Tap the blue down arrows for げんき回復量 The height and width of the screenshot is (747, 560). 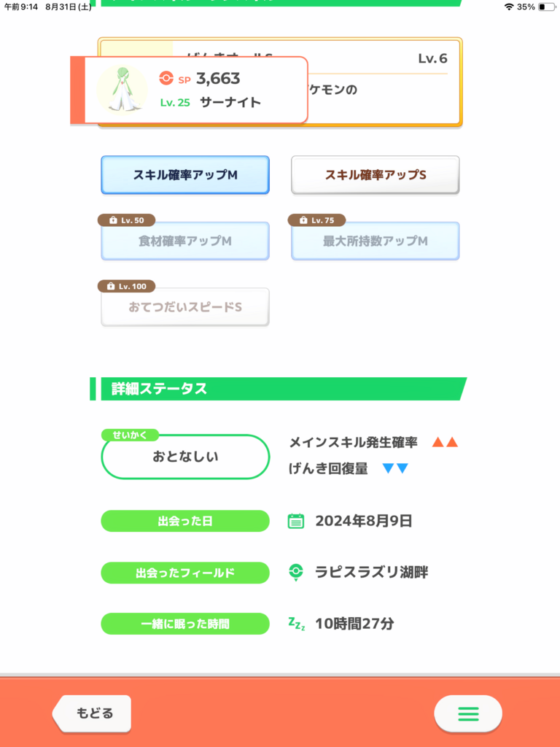(395, 469)
